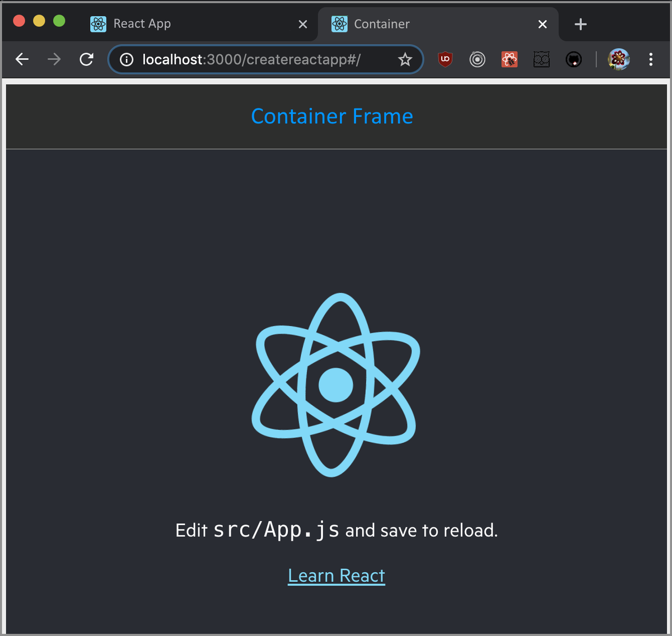Click the Container Frame heading link
This screenshot has height=636, width=672.
point(332,116)
